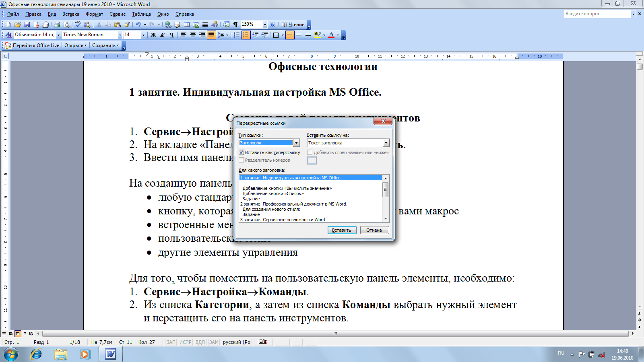Click heading list vertical scrollbar thumb
This screenshot has width=644, height=362.
tap(386, 189)
